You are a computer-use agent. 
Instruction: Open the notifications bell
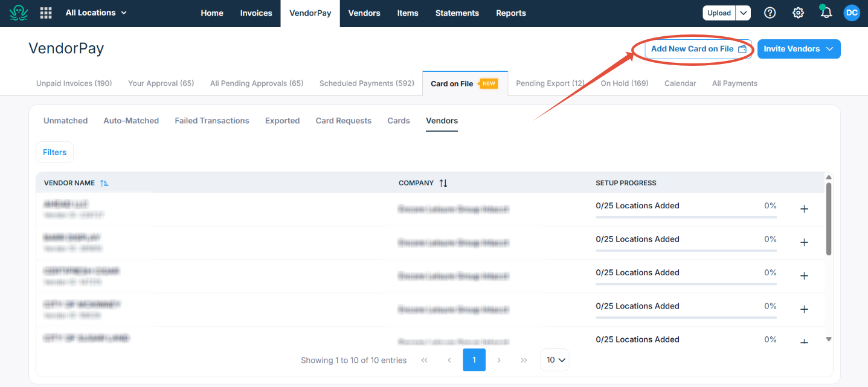click(x=826, y=13)
